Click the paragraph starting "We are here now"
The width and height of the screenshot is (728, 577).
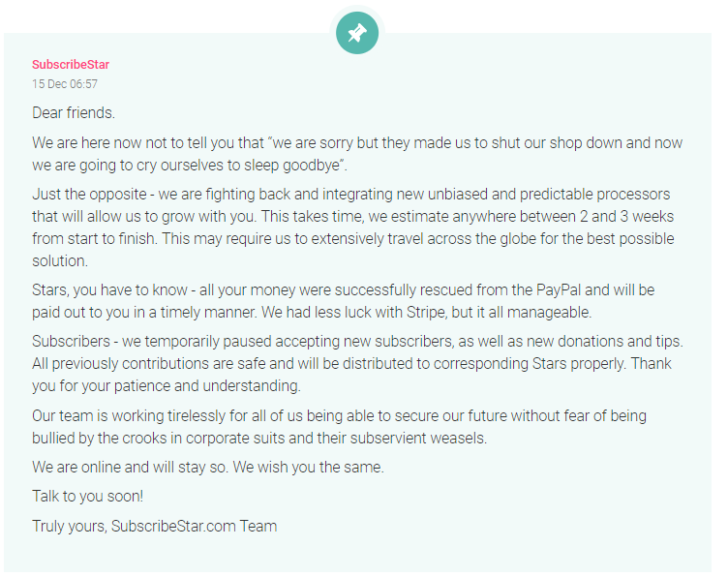coord(357,154)
